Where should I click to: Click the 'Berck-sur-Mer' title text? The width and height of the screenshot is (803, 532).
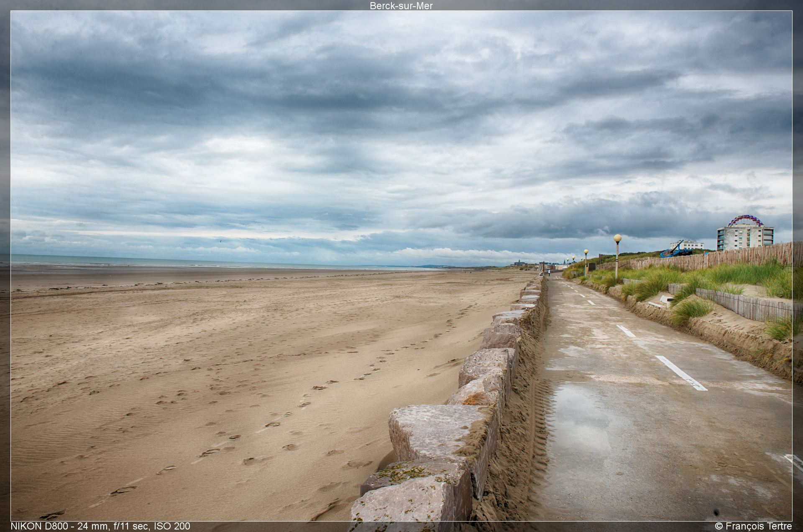point(401,5)
